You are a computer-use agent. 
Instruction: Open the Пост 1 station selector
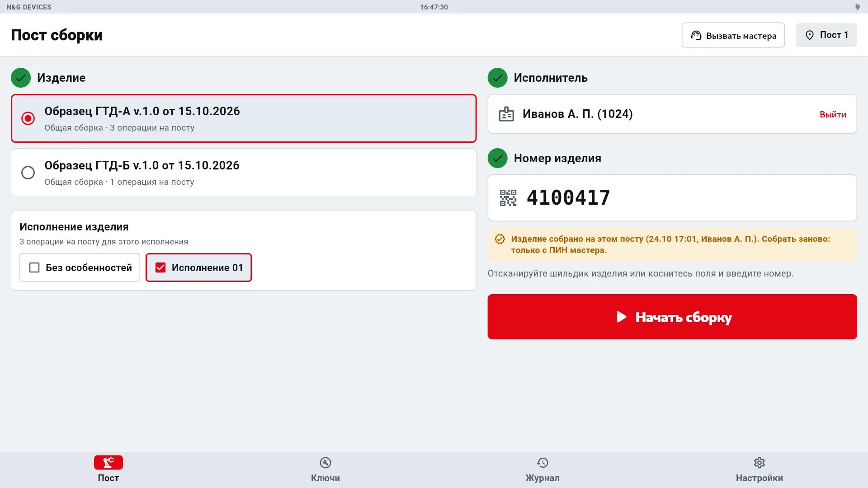[826, 35]
